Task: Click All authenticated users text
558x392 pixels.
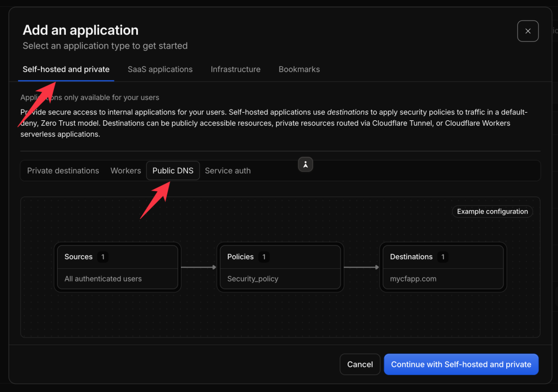Action: point(103,279)
